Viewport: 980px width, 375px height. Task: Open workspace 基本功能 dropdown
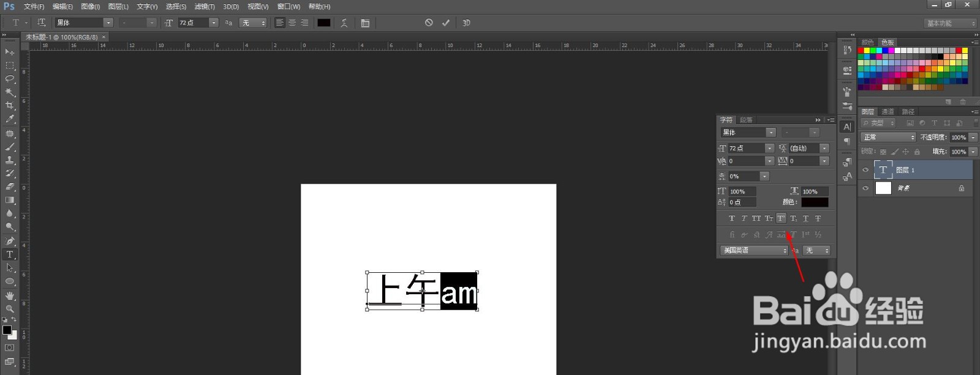950,23
